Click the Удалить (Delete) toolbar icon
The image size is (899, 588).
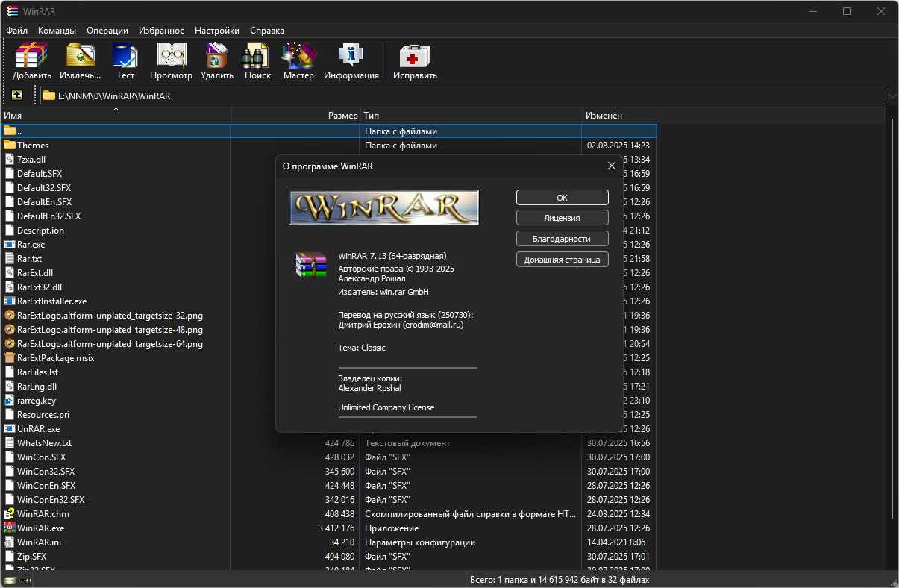(217, 55)
